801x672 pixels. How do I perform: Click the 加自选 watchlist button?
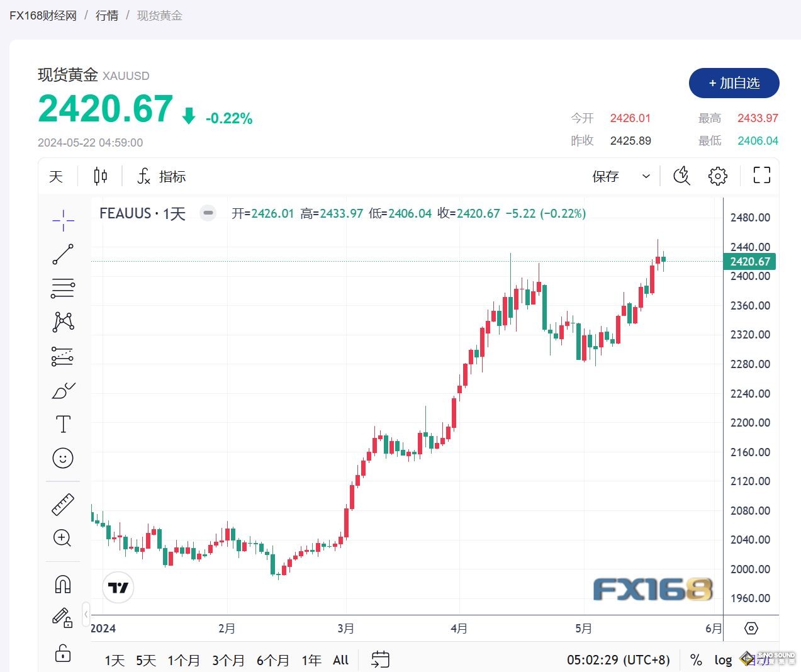tap(734, 83)
